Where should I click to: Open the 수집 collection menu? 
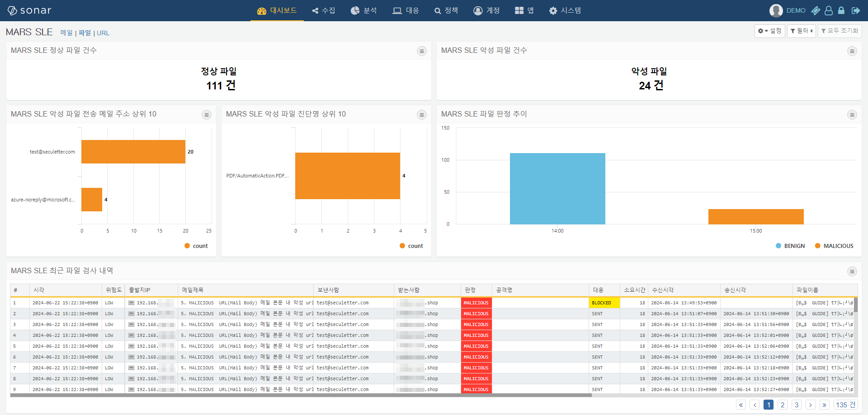324,10
